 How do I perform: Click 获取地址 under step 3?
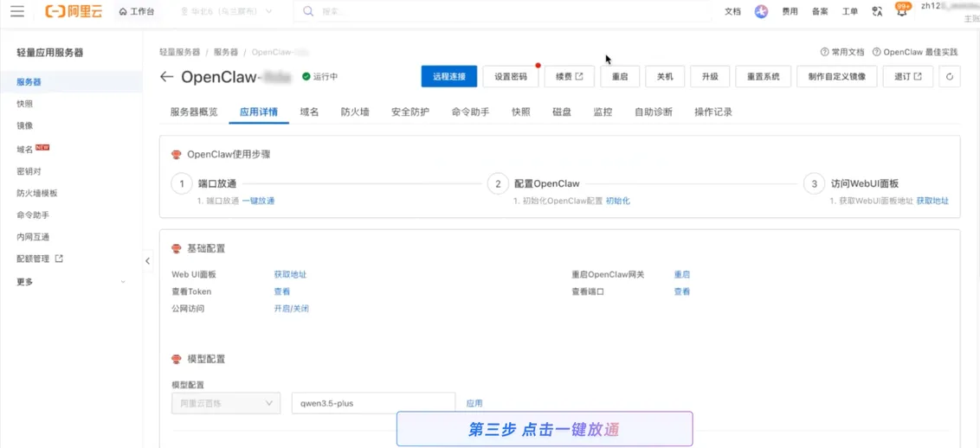pyautogui.click(x=932, y=201)
